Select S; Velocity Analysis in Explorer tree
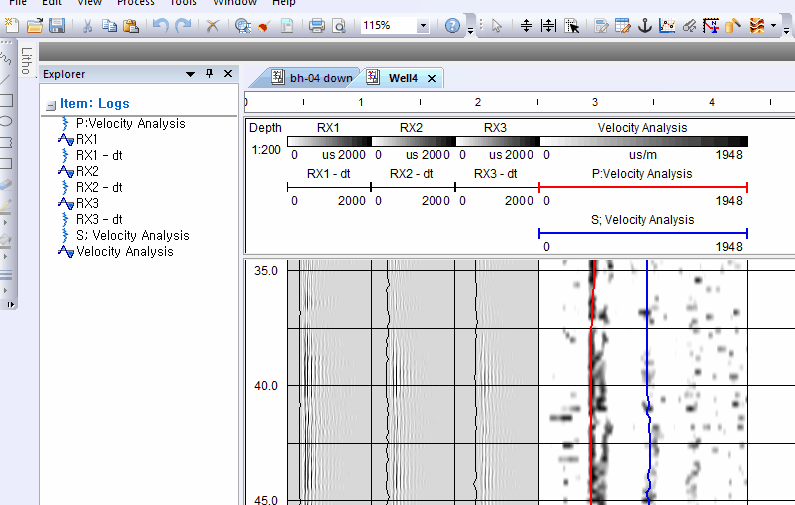Image resolution: width=795 pixels, height=505 pixels. pyautogui.click(x=133, y=235)
